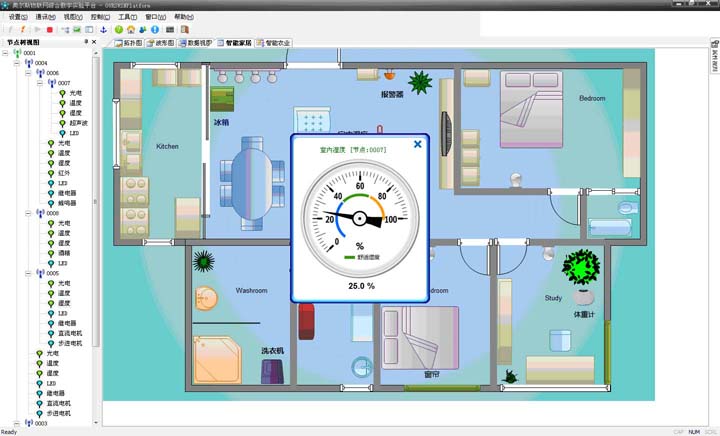Close the 室内湿度 gauge popup

[417, 144]
